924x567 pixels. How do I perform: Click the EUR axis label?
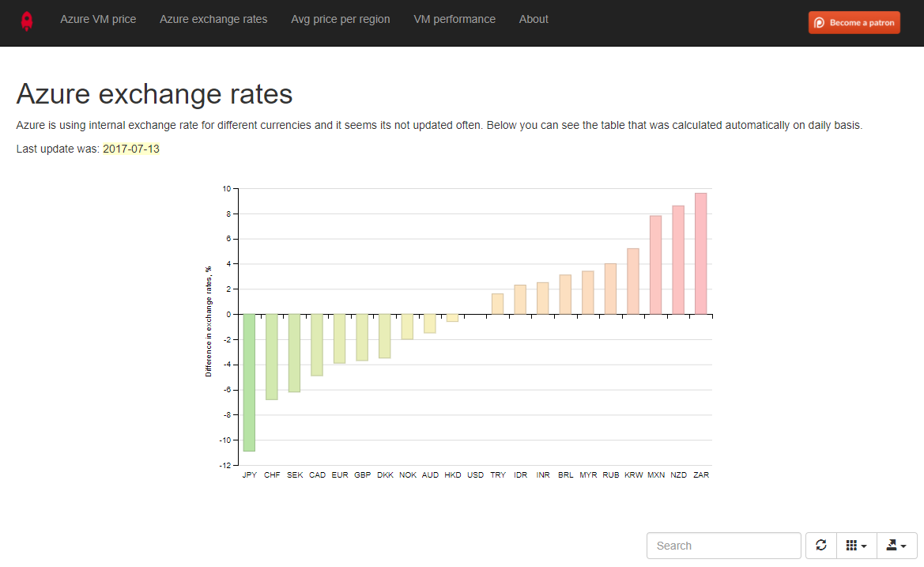(340, 475)
